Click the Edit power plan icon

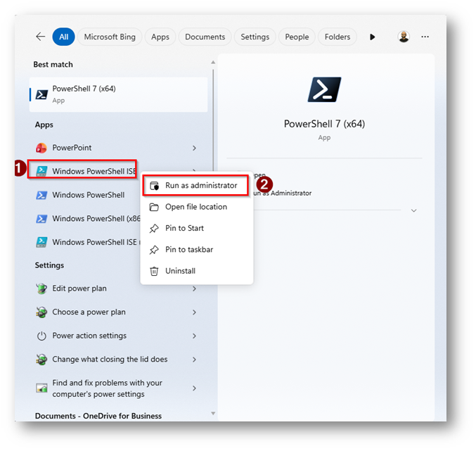tap(41, 288)
